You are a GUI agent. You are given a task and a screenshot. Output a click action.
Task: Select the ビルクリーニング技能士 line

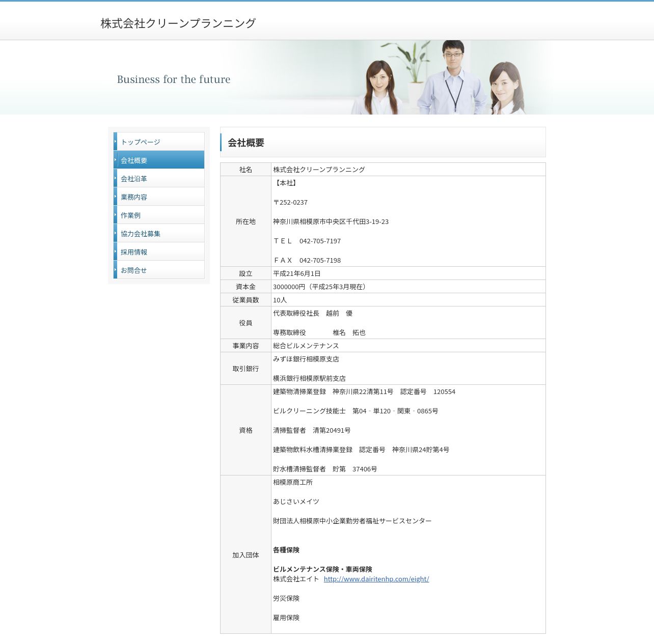pyautogui.click(x=356, y=411)
